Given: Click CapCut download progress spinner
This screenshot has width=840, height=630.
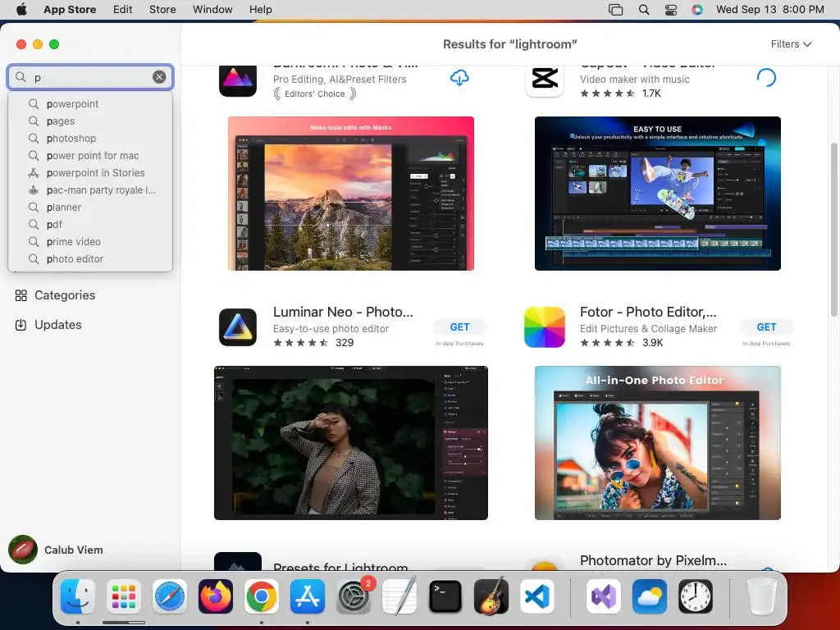Looking at the screenshot, I should (766, 78).
